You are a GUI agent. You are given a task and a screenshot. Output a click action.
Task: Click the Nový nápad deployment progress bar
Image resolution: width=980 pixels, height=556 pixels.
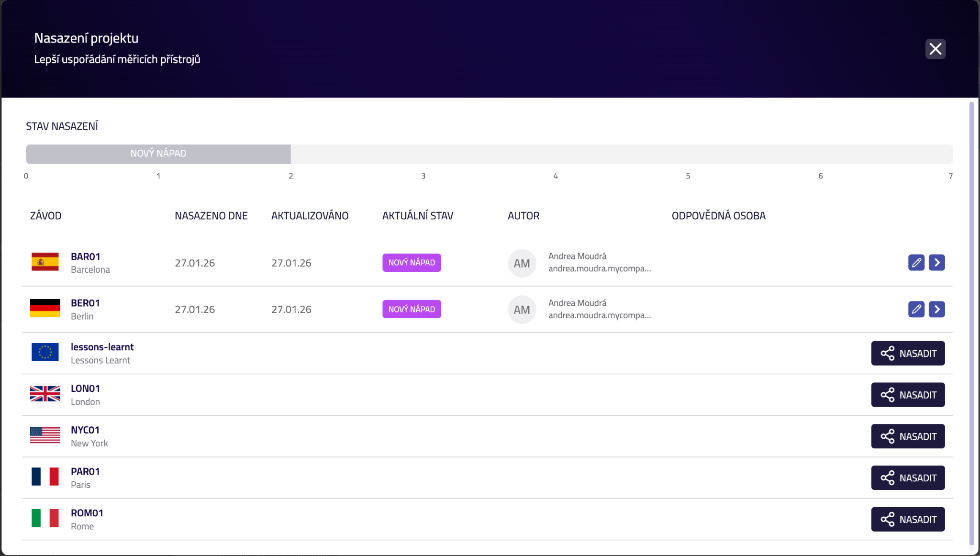[x=158, y=154]
